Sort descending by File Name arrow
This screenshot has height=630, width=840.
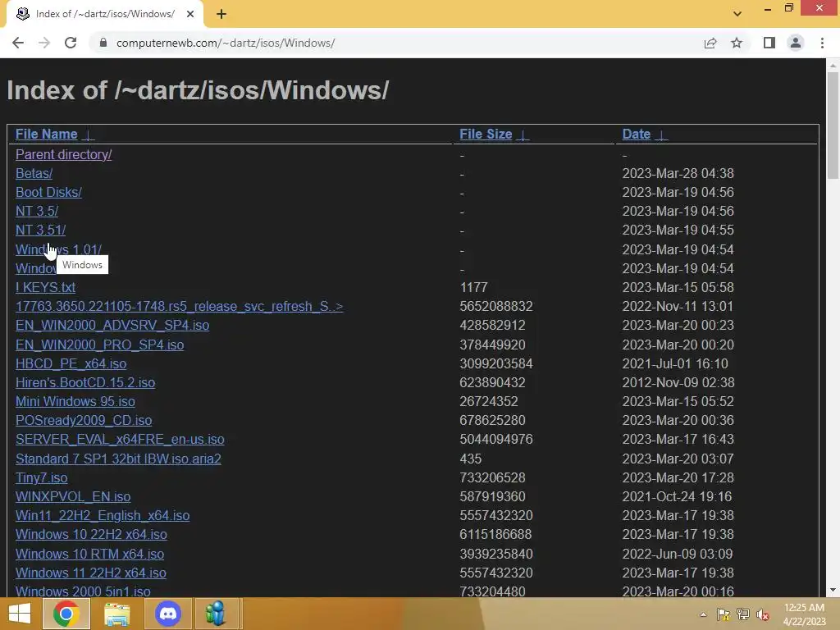89,135
